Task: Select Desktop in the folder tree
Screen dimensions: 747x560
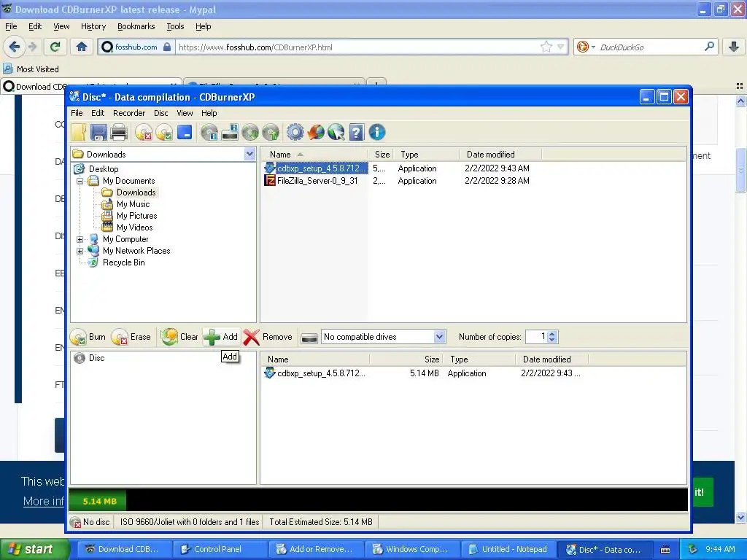Action: click(x=104, y=169)
